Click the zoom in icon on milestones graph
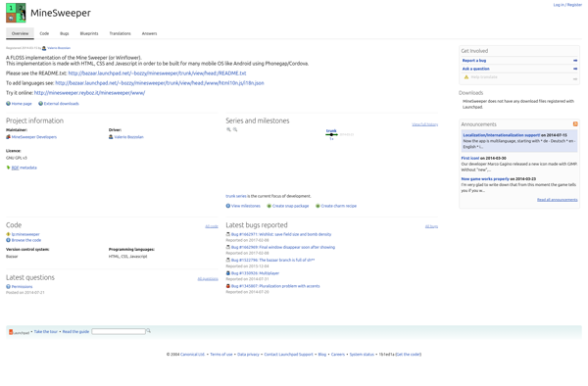This screenshot has height=386, width=588. point(228,129)
